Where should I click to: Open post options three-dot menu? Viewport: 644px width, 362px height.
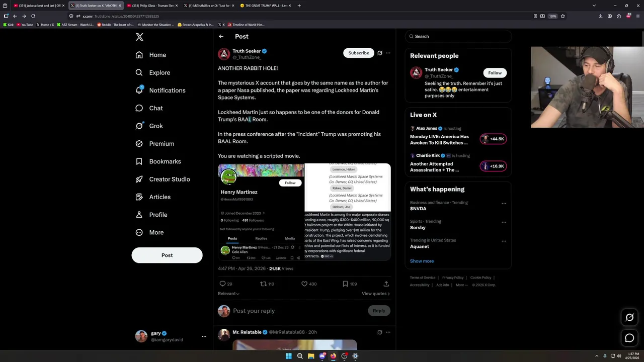coord(388,53)
